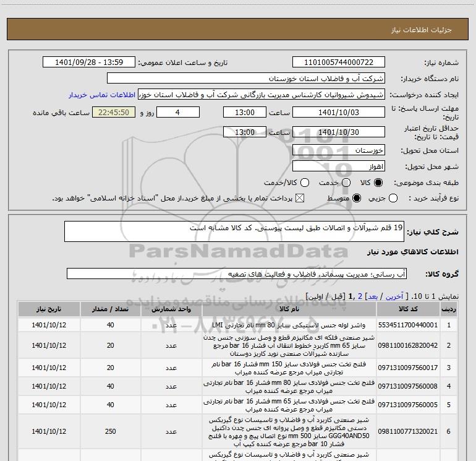
Task: Select product code 0981100771320021 cell
Action: 408,431
